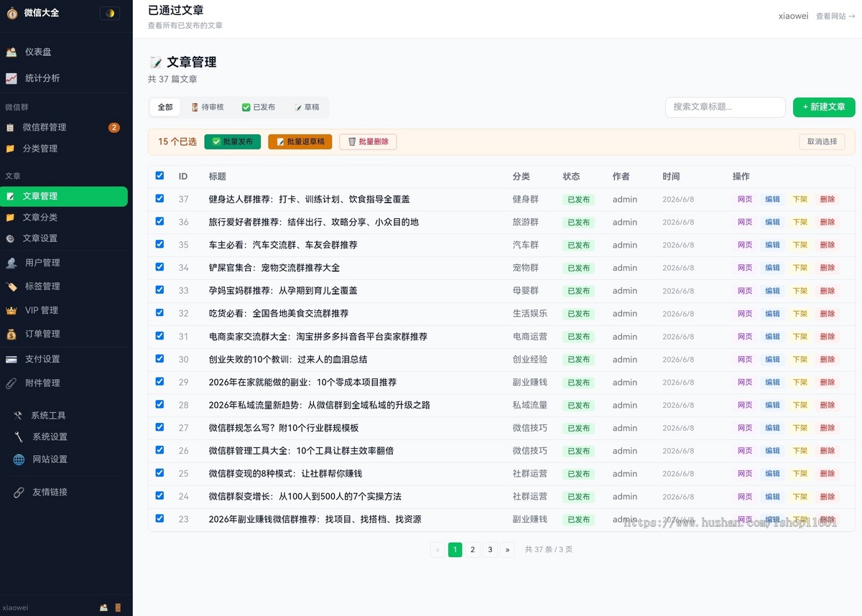862x616 pixels.
Task: Select 文章管理 in the sidebar menu
Action: point(64,196)
